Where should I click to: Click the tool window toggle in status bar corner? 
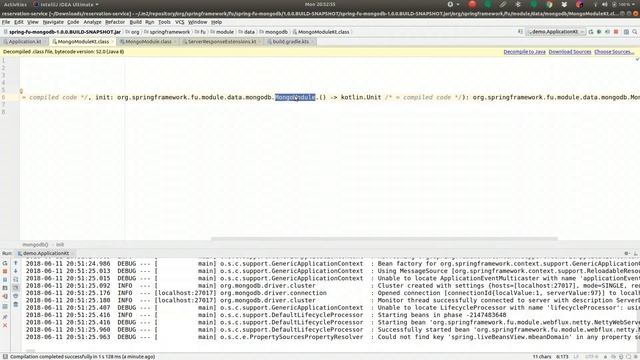pyautogui.click(x=5, y=357)
